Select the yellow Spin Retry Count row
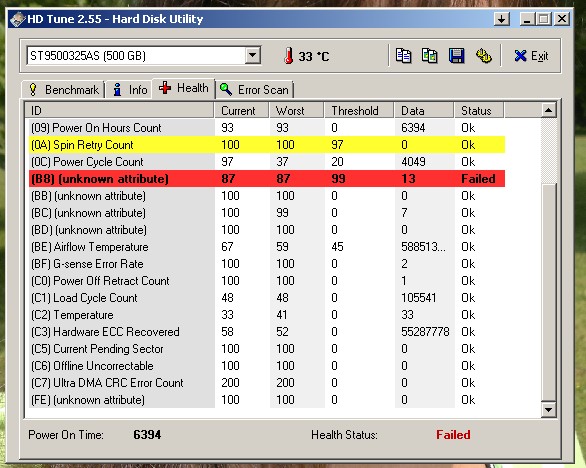This screenshot has height=468, width=586. tap(267, 145)
